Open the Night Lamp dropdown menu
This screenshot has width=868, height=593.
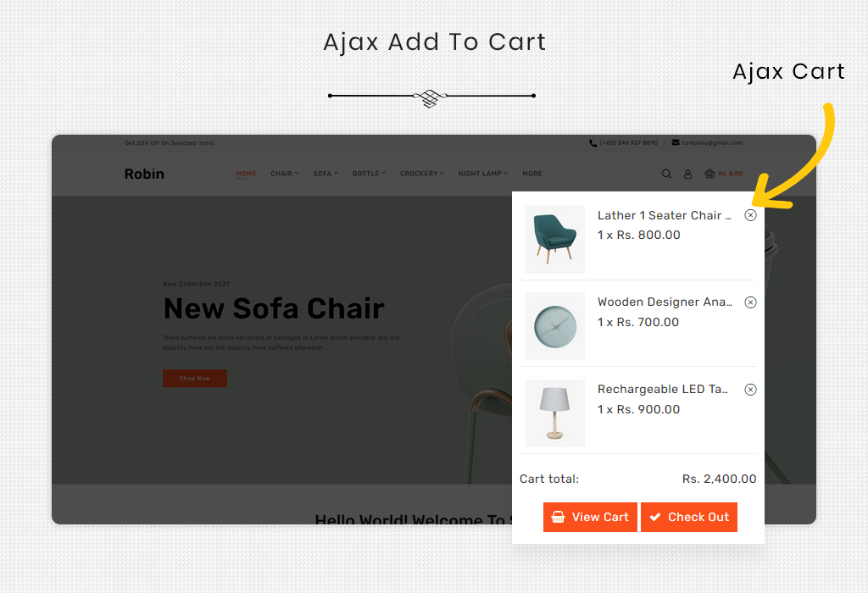pos(483,174)
